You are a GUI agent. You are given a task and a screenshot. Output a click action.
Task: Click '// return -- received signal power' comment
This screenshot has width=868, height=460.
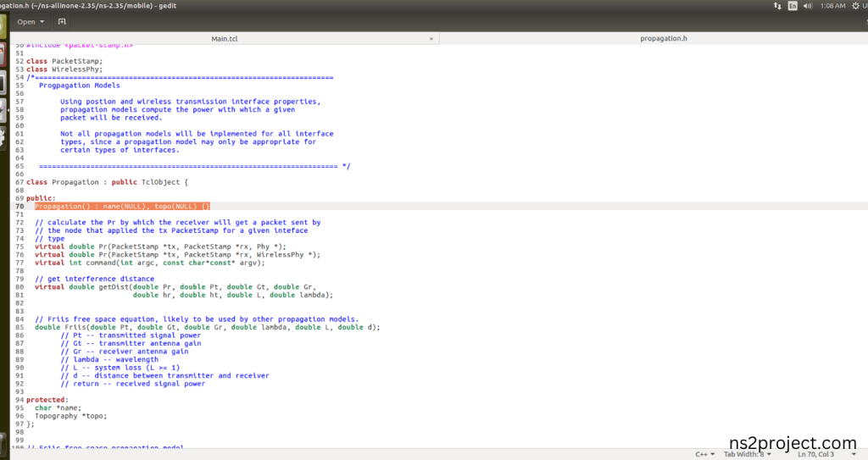(x=133, y=384)
